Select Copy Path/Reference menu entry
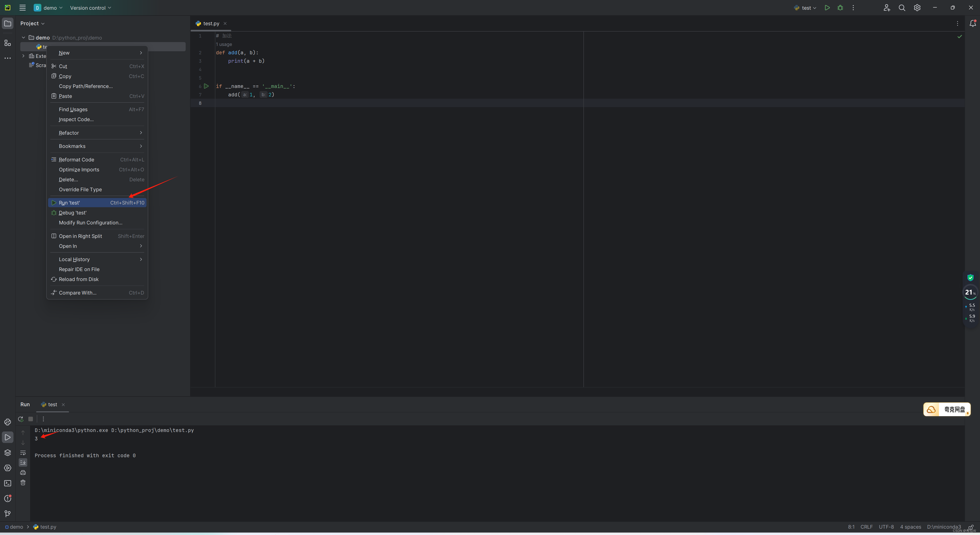This screenshot has width=980, height=535. coord(97,86)
